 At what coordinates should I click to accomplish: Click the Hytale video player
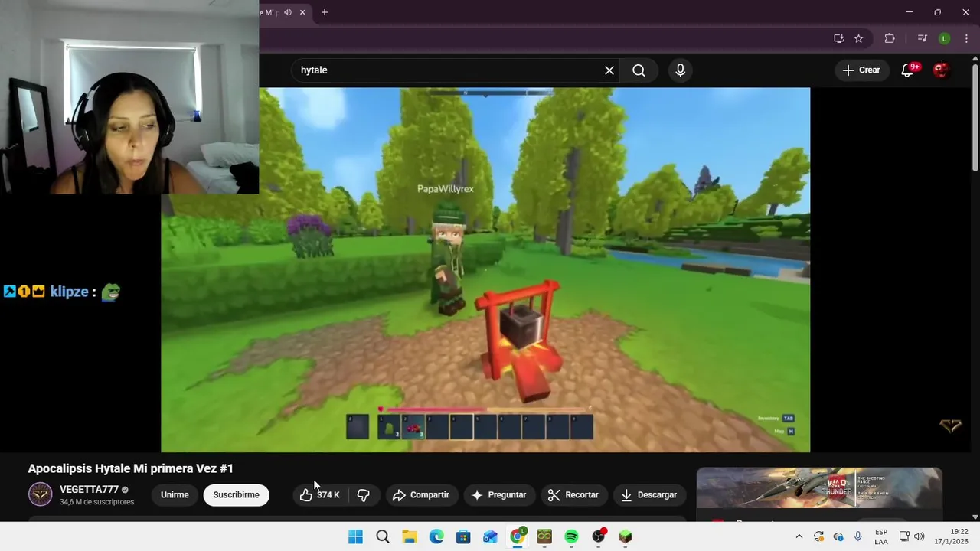coord(485,269)
